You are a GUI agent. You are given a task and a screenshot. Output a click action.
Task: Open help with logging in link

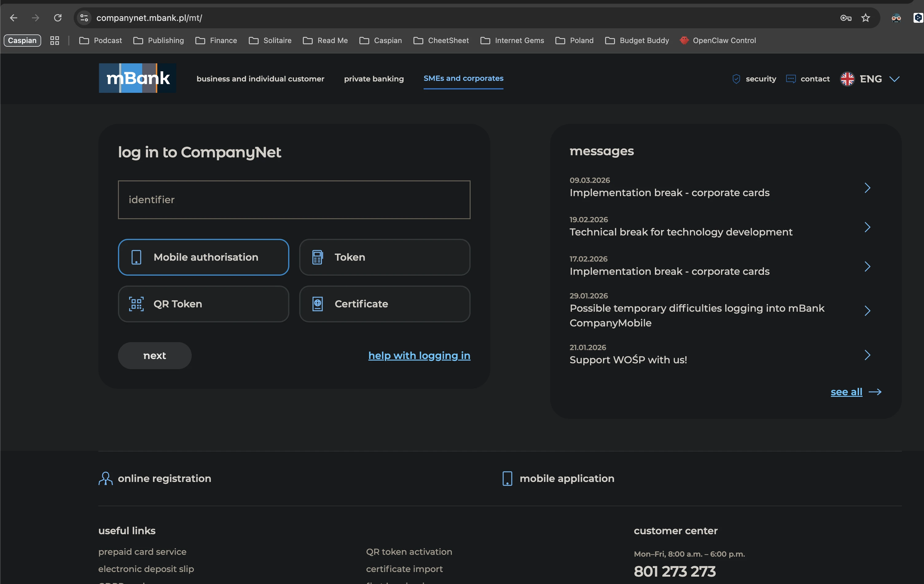point(419,356)
